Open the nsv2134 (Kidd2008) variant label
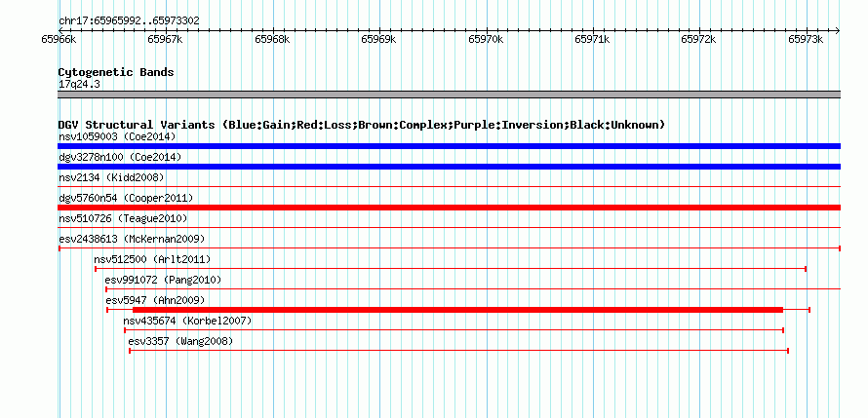This screenshot has width=868, height=418. coord(111,177)
